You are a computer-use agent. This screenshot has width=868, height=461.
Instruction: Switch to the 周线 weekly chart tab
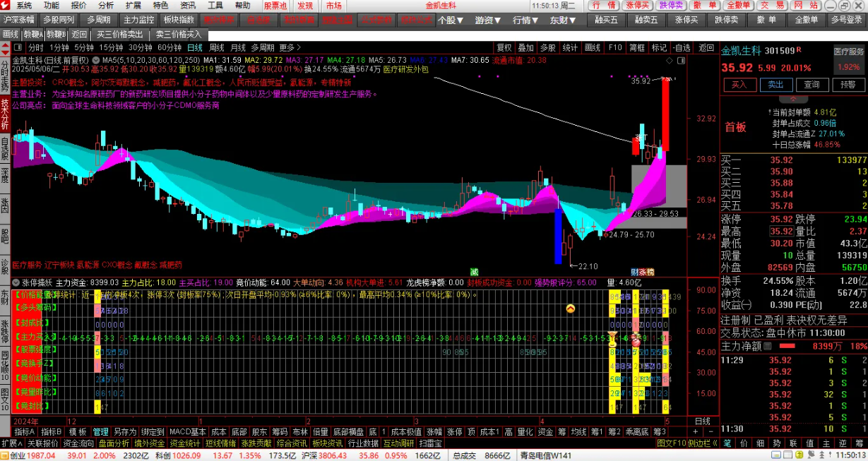[217, 48]
